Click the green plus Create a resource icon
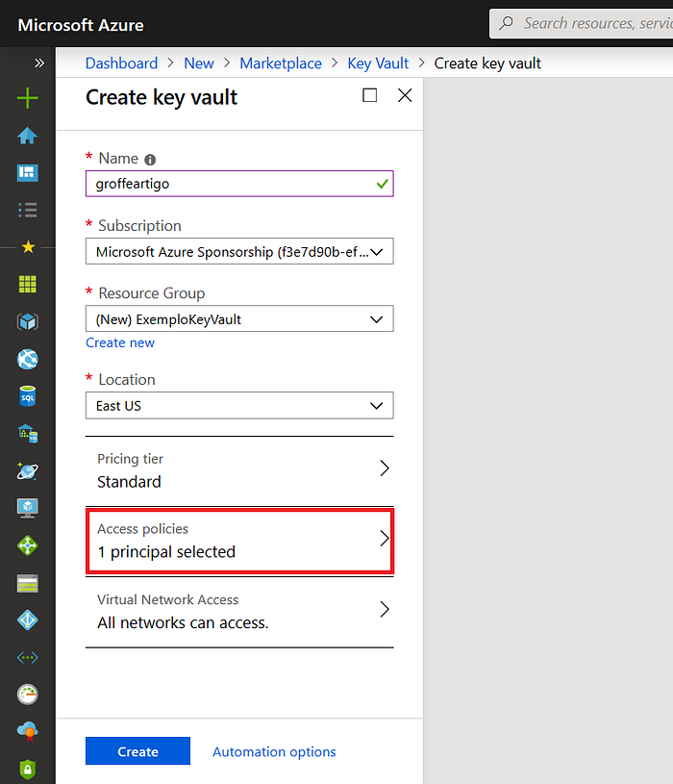The width and height of the screenshot is (673, 784). tap(28, 98)
